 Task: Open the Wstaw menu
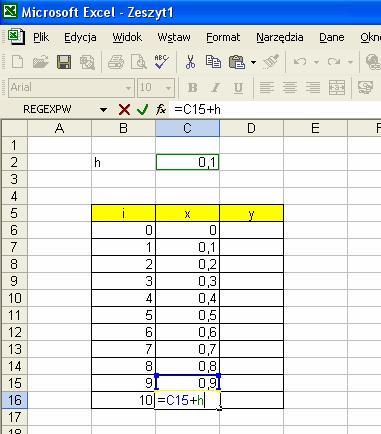[174, 37]
